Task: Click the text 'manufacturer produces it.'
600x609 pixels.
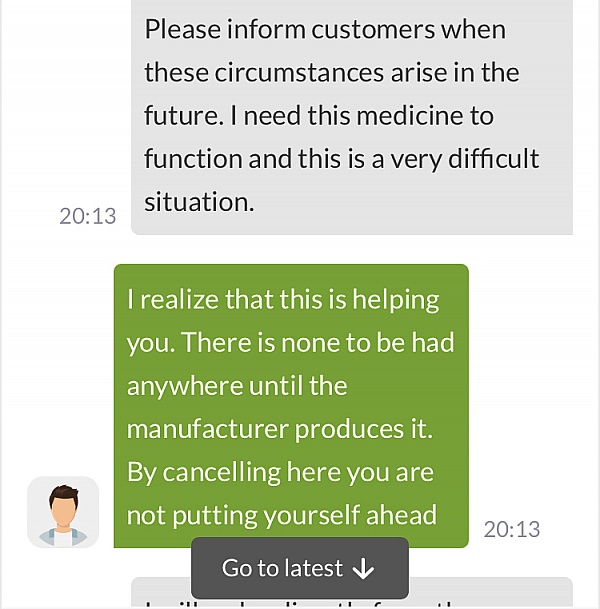Action: point(280,430)
